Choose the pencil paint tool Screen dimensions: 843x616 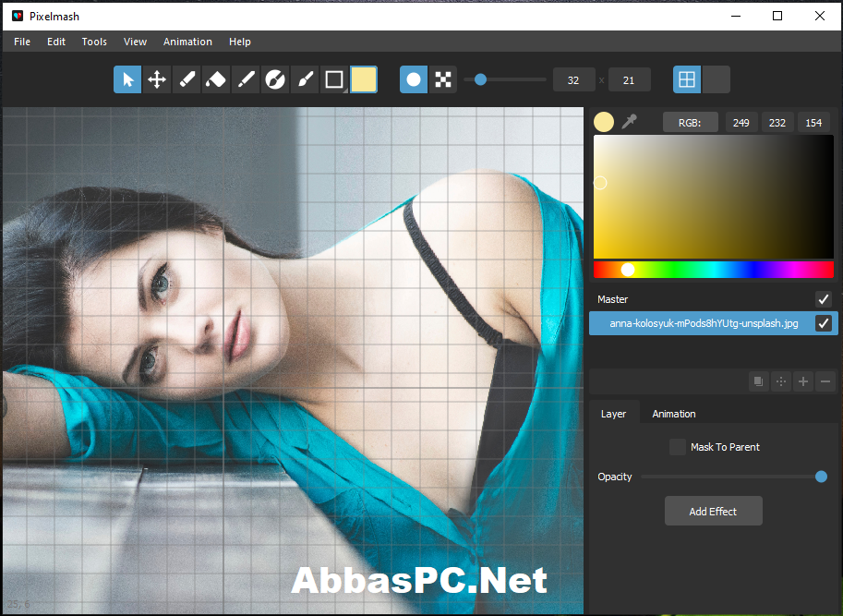[x=187, y=79]
